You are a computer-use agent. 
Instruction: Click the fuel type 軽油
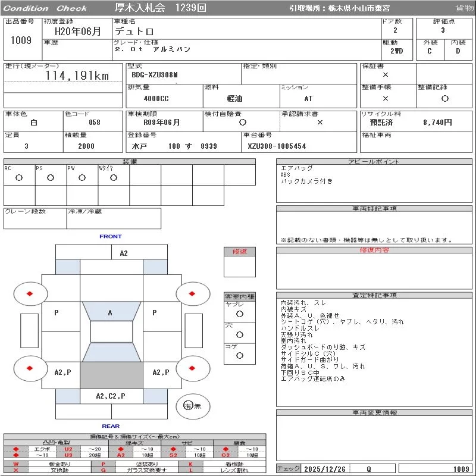tap(234, 98)
